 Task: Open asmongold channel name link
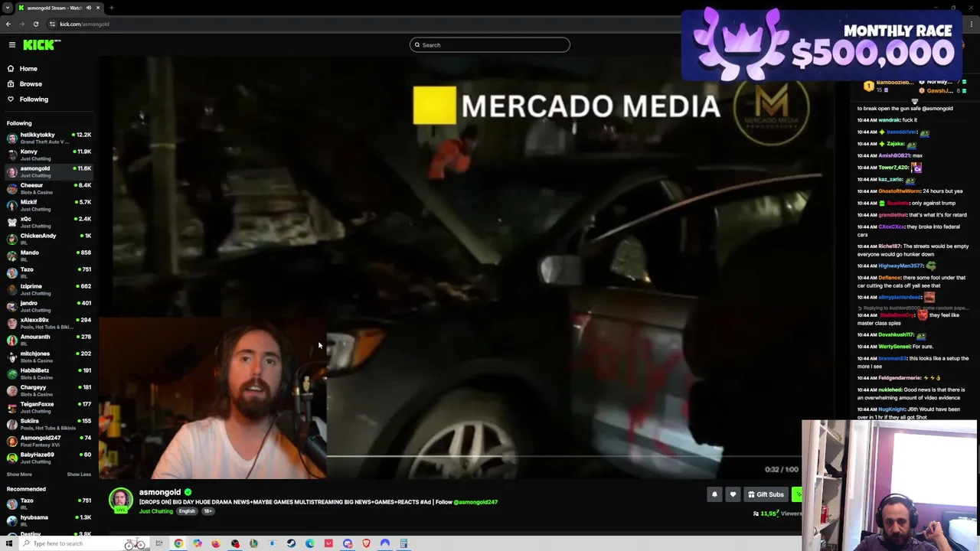160,492
